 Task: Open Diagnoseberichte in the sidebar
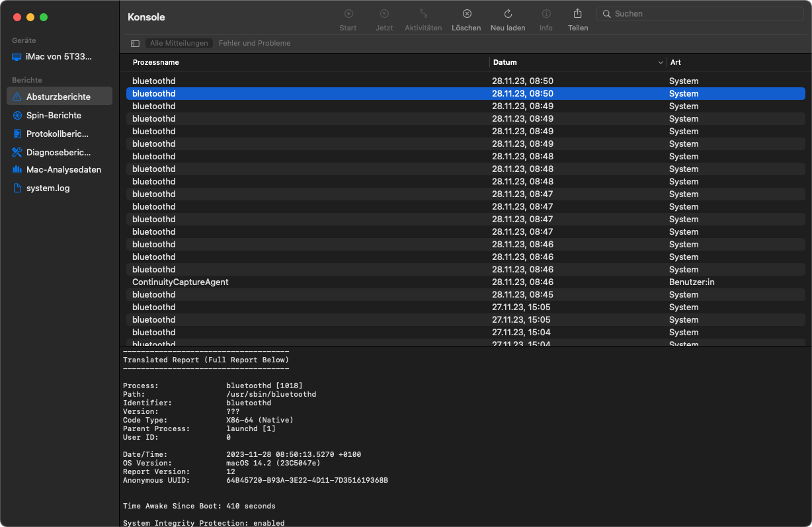pos(57,152)
